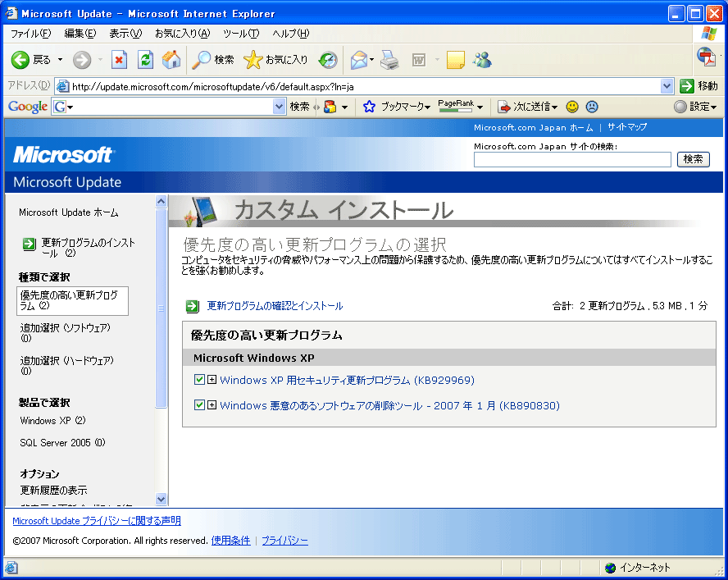728x580 pixels.
Task: Click the 検索 button next to site search
Action: click(x=694, y=159)
